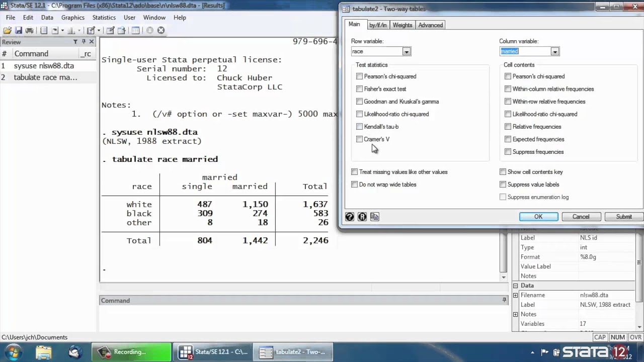This screenshot has height=362, width=644.
Task: Open the Data menu
Action: 47,18
